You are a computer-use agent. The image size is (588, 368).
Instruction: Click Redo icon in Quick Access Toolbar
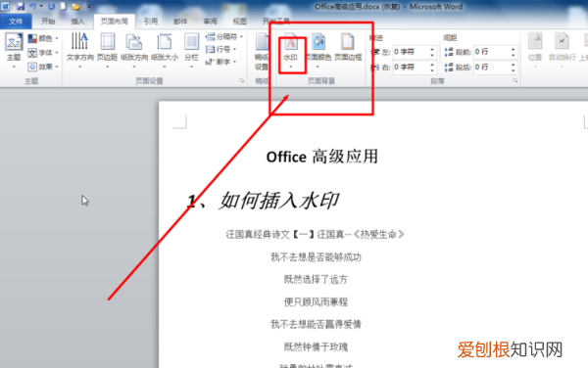tap(52, 7)
